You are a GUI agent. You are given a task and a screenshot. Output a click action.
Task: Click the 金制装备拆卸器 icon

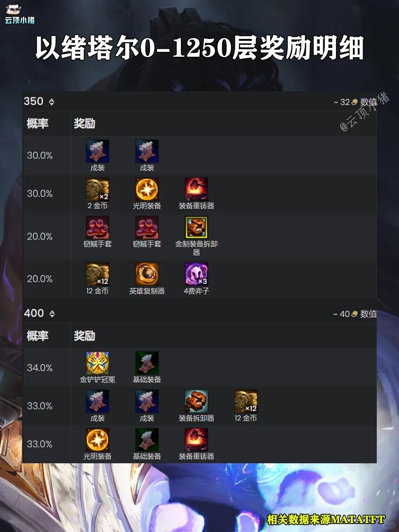click(x=196, y=227)
